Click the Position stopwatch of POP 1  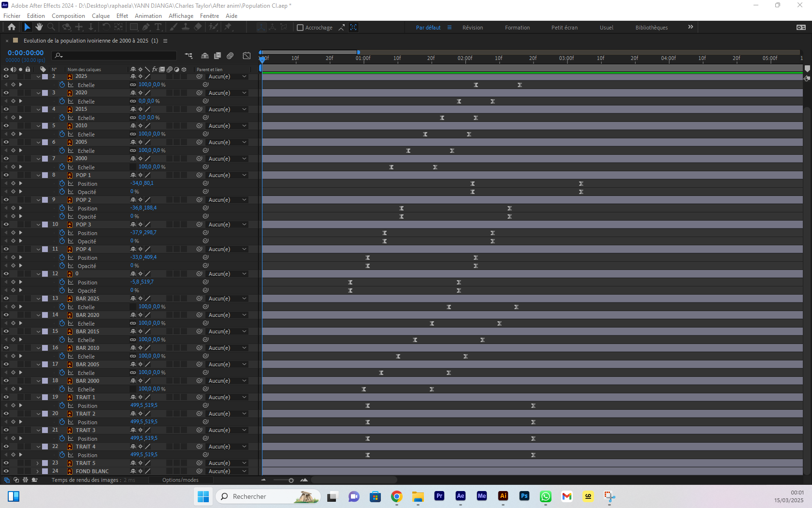click(x=62, y=183)
